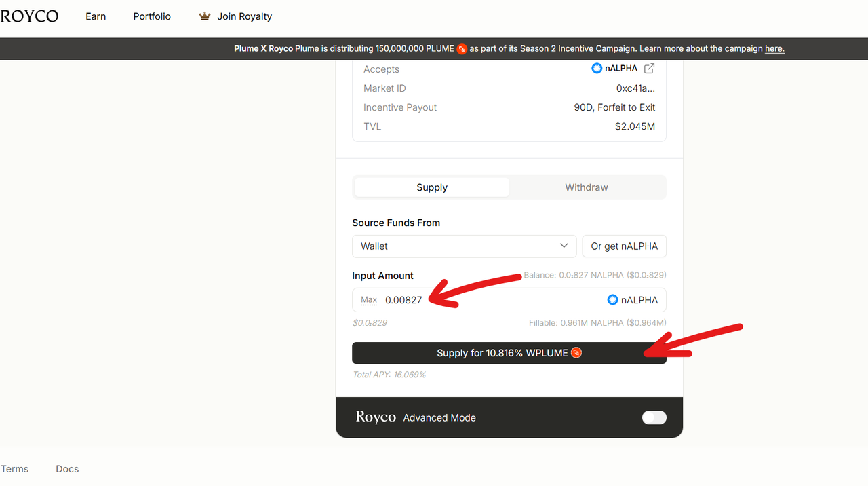Follow the campaign 'here.' link in the banner

pyautogui.click(x=774, y=49)
